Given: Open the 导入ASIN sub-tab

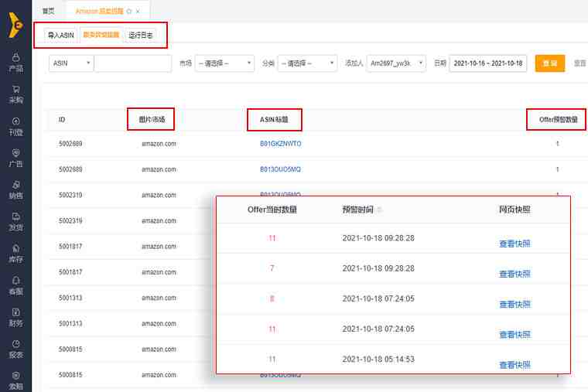Looking at the screenshot, I should point(60,36).
